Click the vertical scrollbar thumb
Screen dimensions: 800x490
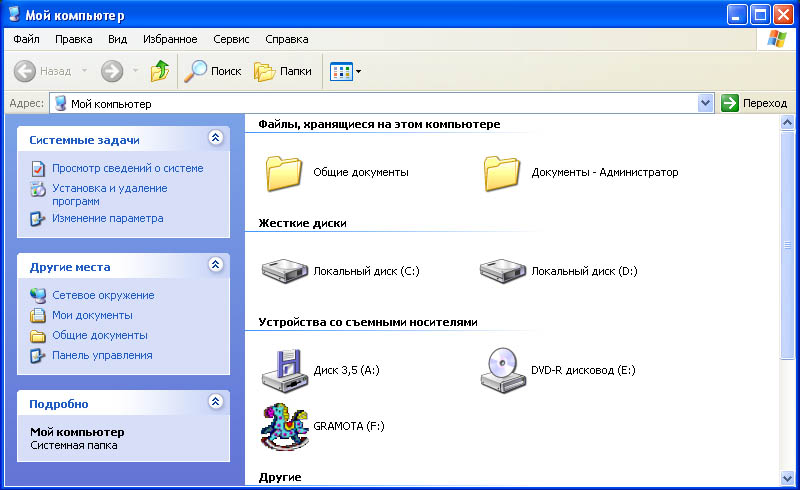pyautogui.click(x=787, y=245)
